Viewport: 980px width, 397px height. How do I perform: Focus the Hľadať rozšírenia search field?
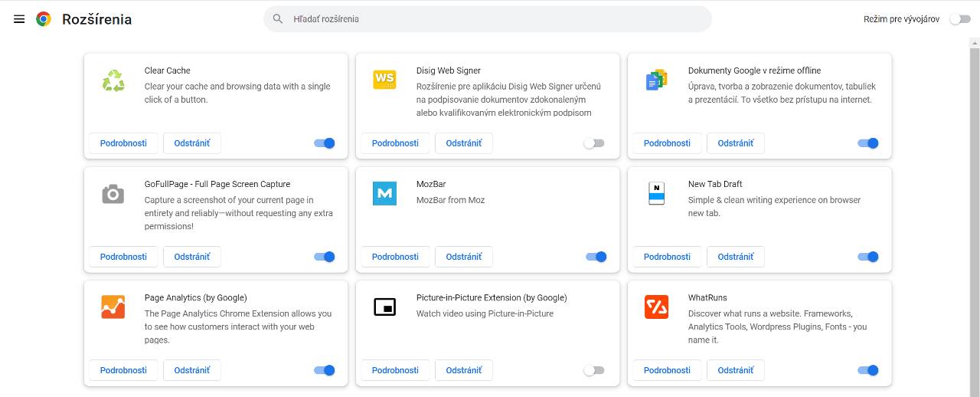pos(488,19)
